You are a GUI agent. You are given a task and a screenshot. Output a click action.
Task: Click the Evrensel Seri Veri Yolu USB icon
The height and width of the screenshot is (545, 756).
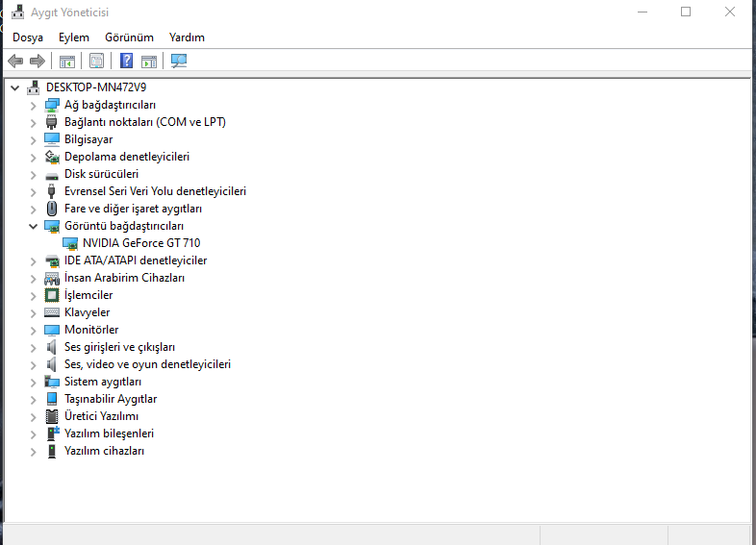pyautogui.click(x=52, y=192)
